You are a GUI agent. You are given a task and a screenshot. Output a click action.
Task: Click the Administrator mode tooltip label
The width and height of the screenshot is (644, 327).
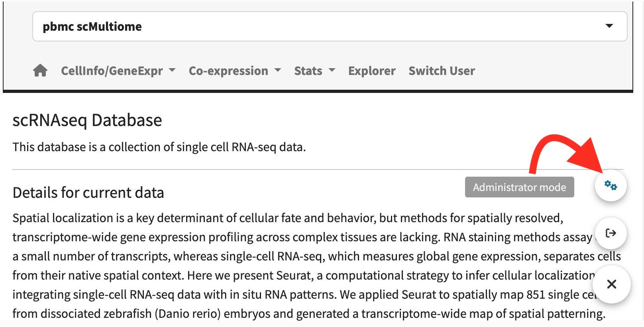pyautogui.click(x=519, y=187)
